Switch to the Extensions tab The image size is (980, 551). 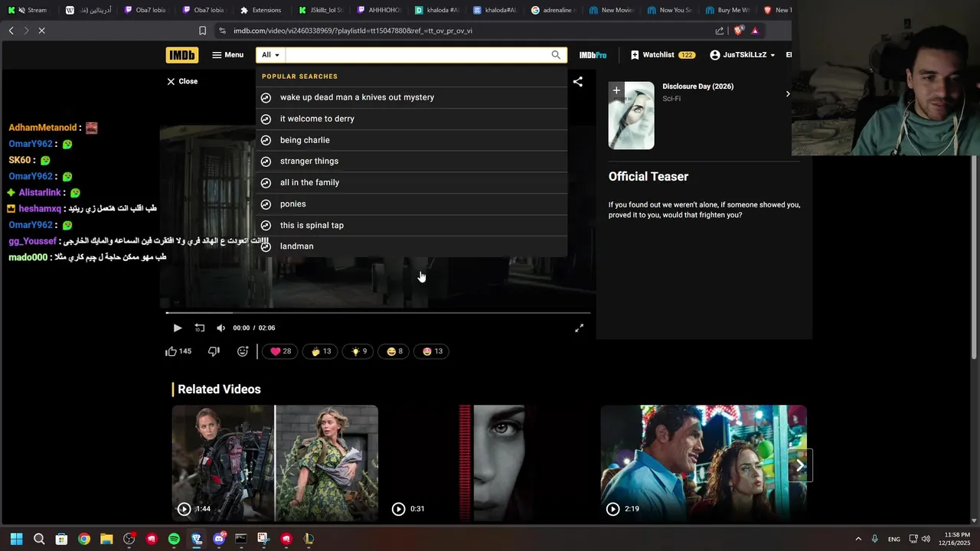(x=260, y=10)
